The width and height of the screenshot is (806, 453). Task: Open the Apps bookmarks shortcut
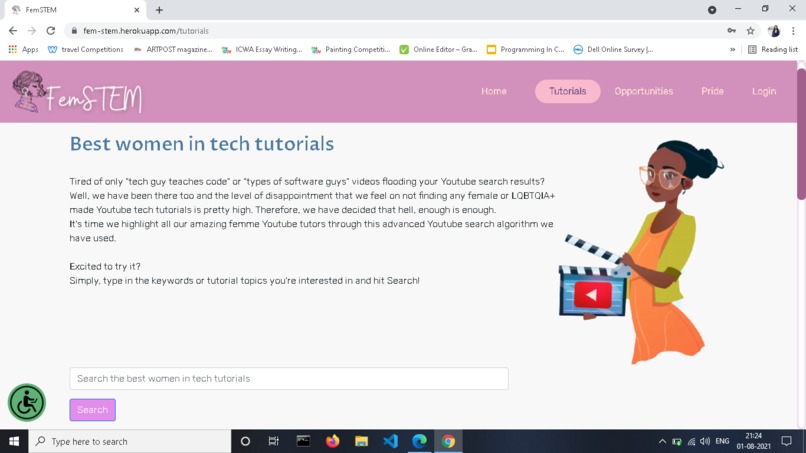23,49
